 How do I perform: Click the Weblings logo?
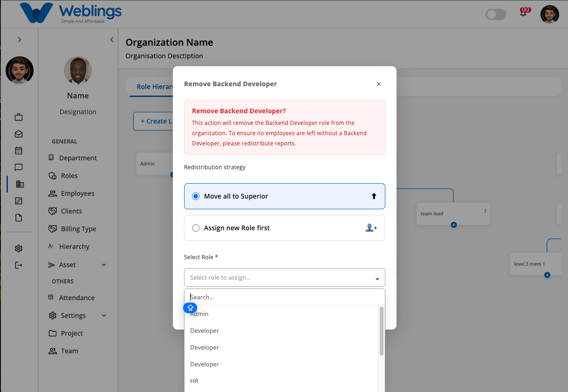click(70, 13)
